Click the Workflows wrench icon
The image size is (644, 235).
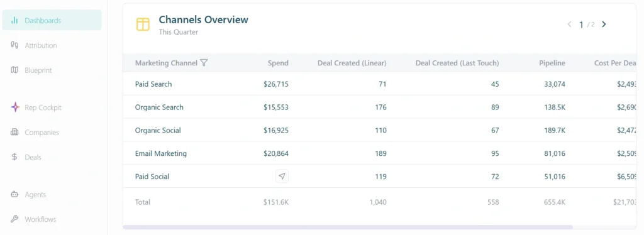pyautogui.click(x=14, y=219)
